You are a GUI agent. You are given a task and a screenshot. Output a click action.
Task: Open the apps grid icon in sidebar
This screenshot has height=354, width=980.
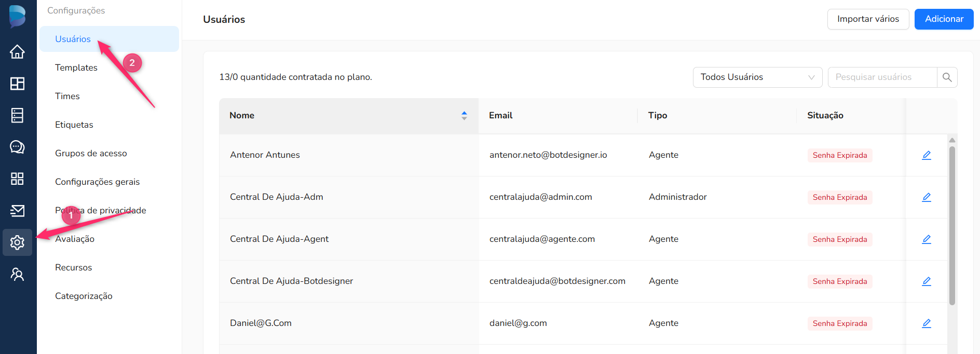click(17, 179)
